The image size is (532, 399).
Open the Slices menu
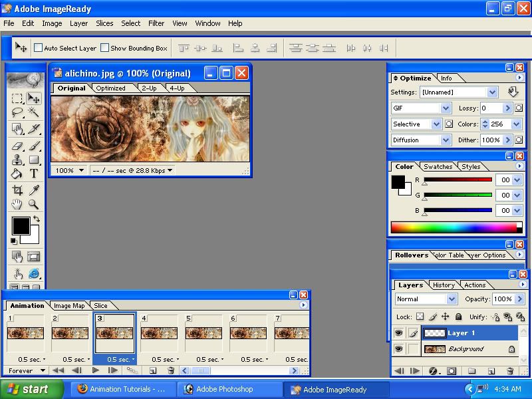[x=104, y=23]
